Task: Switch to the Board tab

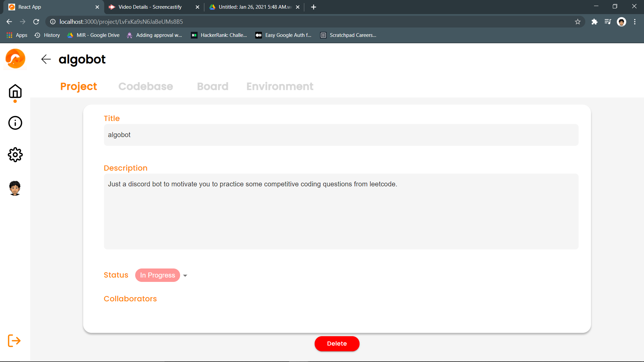Action: click(x=212, y=86)
